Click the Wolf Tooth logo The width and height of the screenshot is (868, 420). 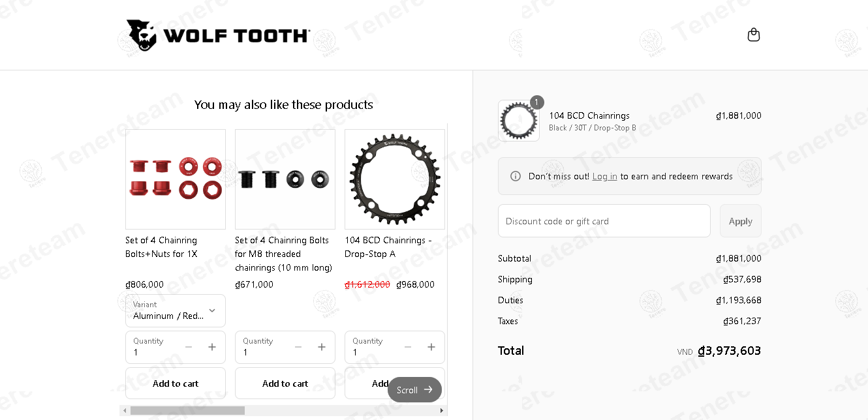pos(218,35)
